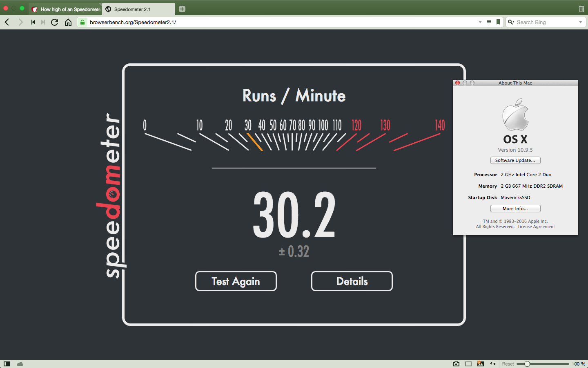Click the 0 mark on the gauge

point(145,125)
